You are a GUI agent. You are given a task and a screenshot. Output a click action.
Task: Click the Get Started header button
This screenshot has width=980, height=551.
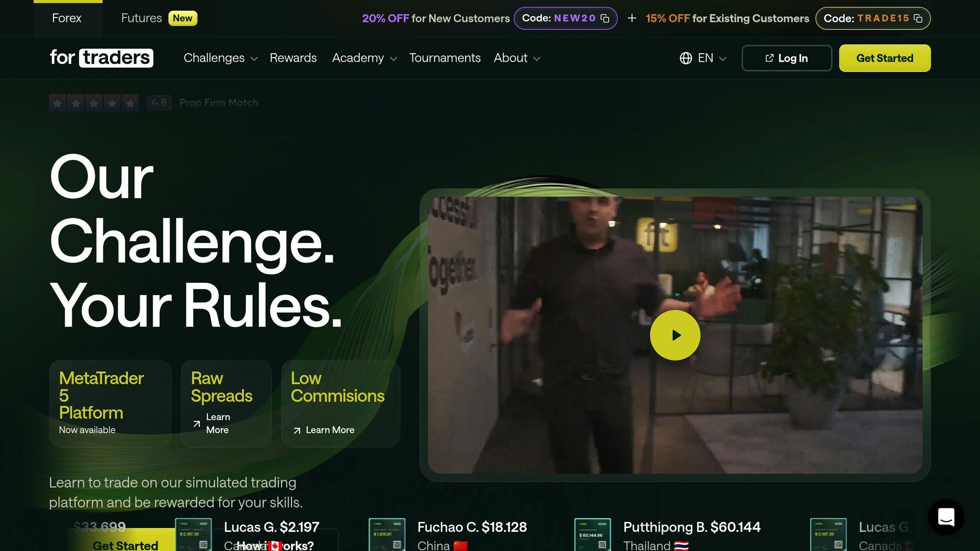tap(885, 58)
